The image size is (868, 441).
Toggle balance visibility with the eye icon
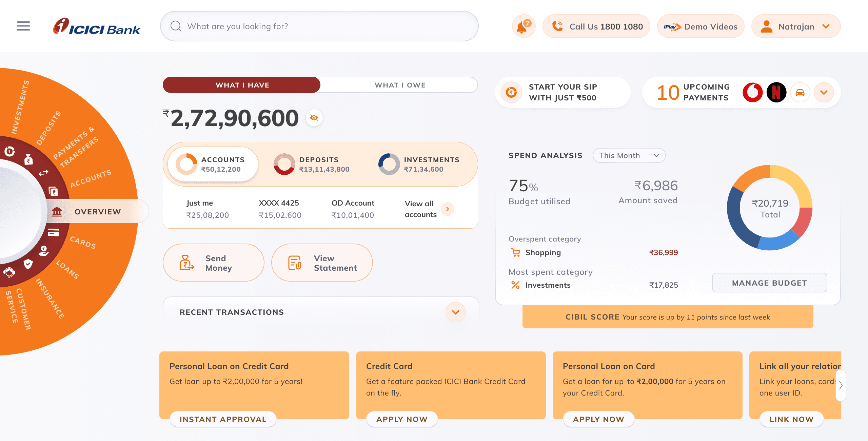point(314,118)
